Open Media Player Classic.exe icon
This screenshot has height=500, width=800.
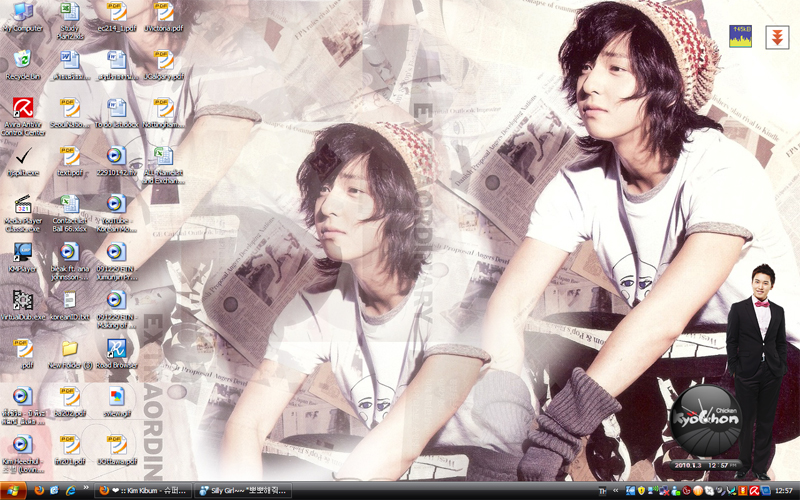23,213
